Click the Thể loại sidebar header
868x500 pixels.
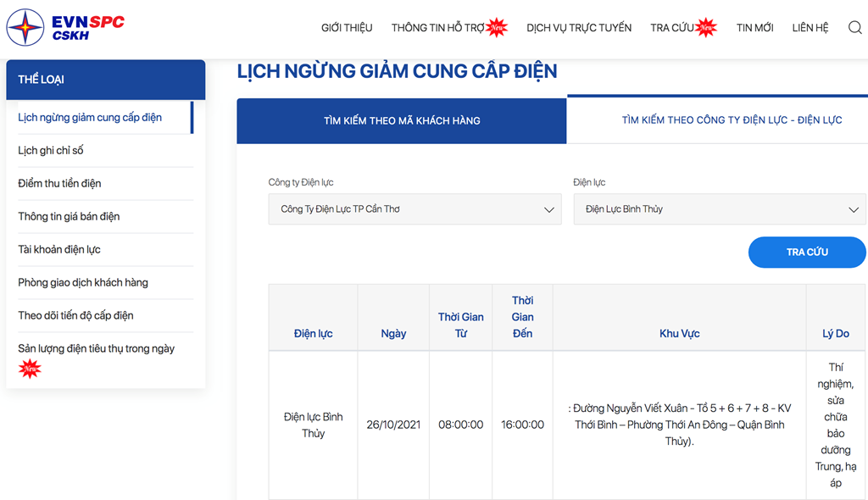[x=106, y=80]
